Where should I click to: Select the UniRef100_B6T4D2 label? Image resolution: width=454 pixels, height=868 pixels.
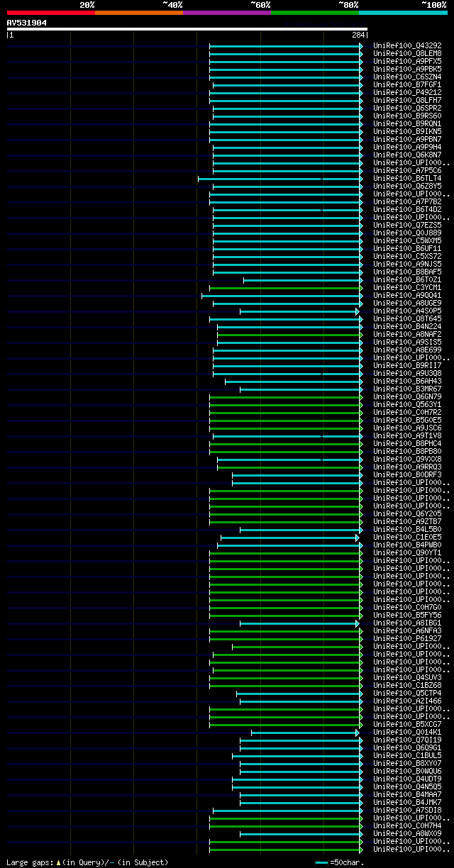pos(407,209)
